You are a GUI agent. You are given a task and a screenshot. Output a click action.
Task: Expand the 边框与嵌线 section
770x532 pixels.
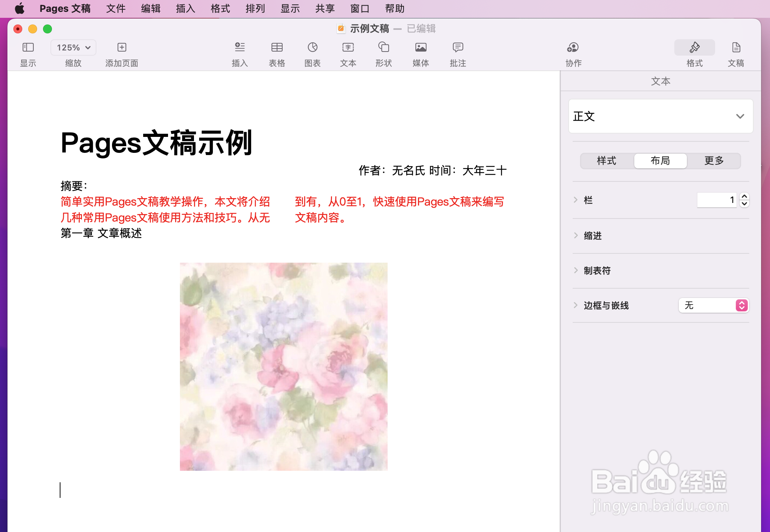[576, 305]
